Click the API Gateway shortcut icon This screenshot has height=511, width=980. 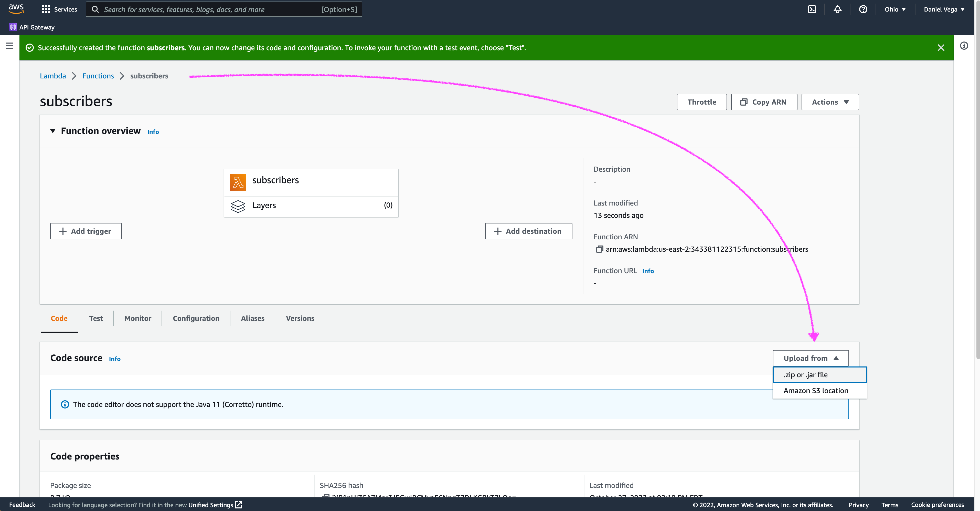13,27
